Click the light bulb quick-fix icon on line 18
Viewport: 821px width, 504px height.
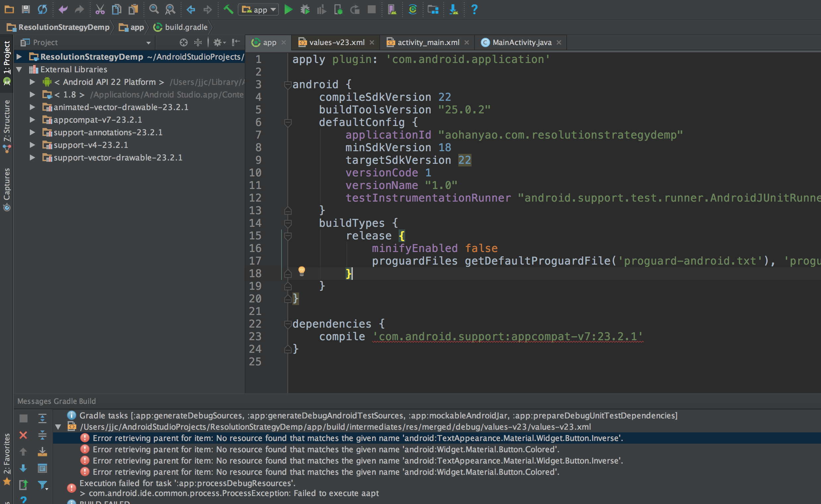pos(302,271)
